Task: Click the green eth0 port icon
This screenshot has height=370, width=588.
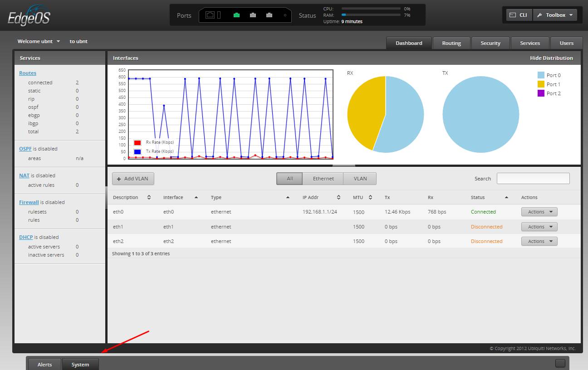Action: (x=236, y=15)
